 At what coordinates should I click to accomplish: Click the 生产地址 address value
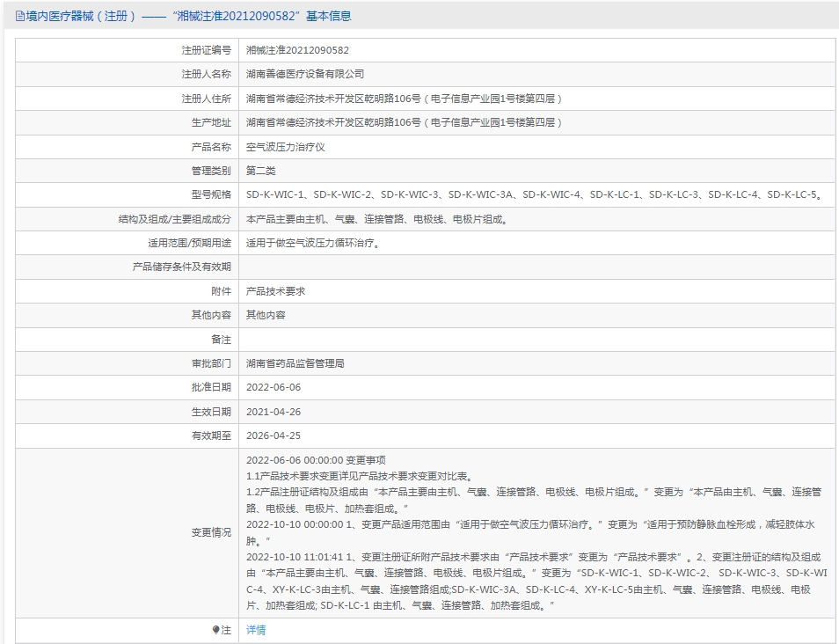point(404,122)
